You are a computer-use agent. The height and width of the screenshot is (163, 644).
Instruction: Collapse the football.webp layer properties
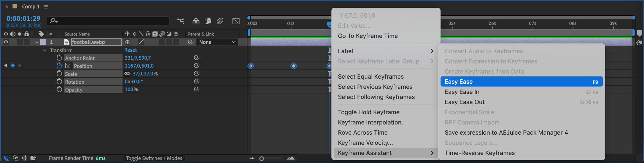click(37, 42)
